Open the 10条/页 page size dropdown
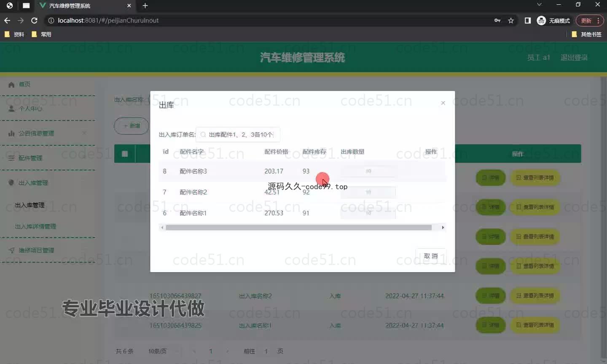607x364 pixels. [x=163, y=351]
